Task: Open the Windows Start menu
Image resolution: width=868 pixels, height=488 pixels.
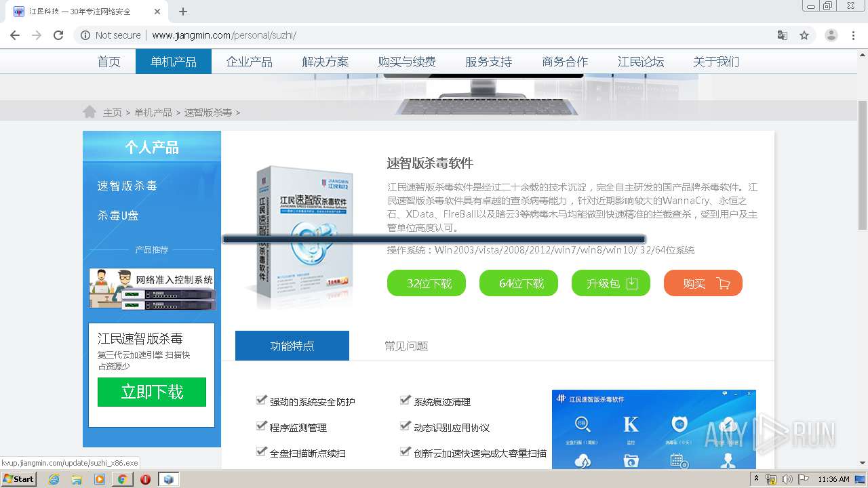Action: [x=18, y=479]
